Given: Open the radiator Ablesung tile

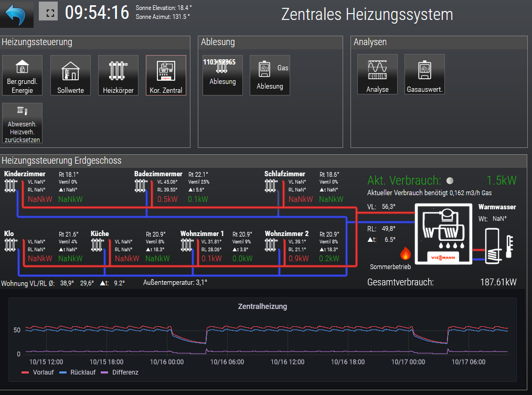Looking at the screenshot, I should coord(222,76).
